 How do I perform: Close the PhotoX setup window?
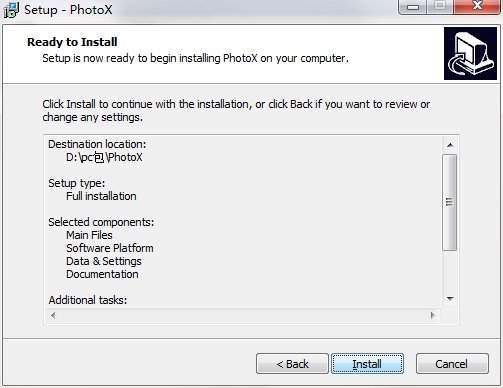click(x=477, y=6)
